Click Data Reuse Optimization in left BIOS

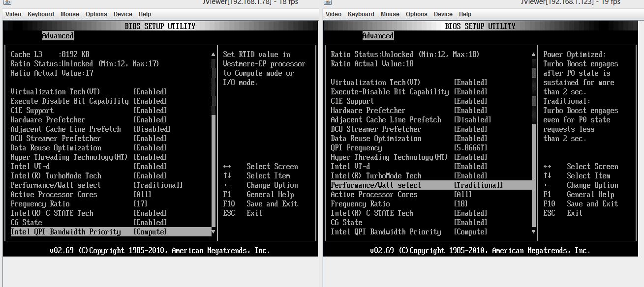(x=56, y=148)
